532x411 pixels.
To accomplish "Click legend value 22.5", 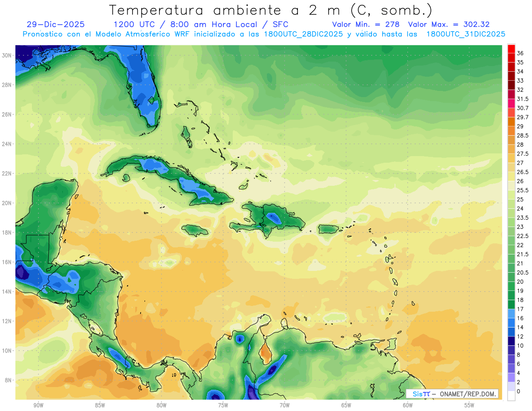I will tap(523, 236).
